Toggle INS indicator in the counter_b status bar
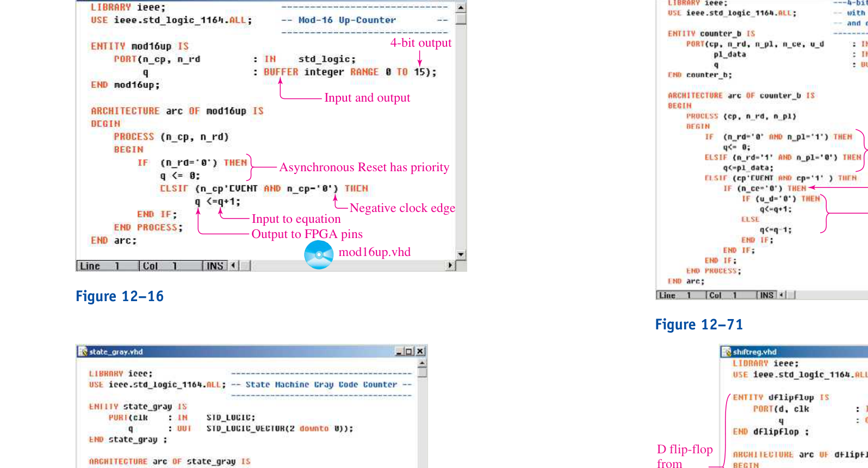Image resolution: width=868 pixels, height=468 pixels. click(766, 295)
